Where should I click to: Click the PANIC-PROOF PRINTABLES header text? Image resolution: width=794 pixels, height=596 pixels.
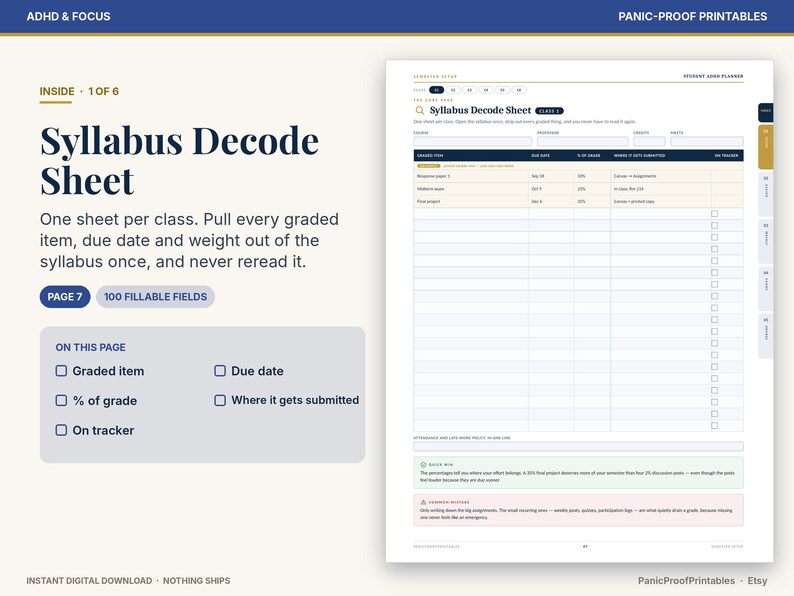[692, 16]
